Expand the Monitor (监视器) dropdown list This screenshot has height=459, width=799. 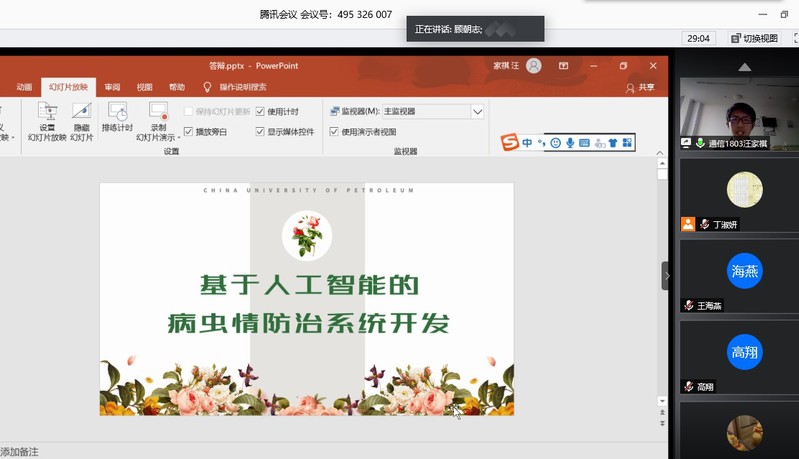point(477,112)
